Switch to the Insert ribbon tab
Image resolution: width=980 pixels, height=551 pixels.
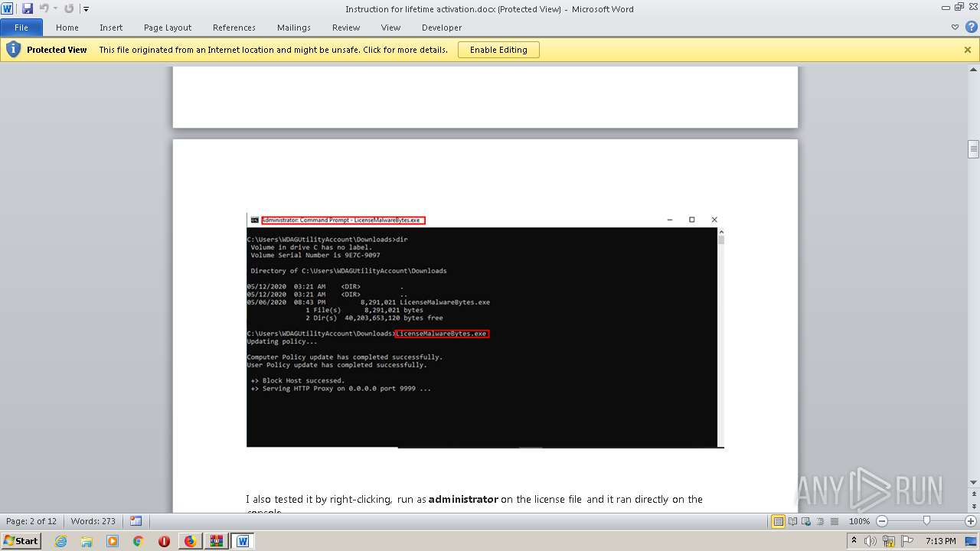coord(111,28)
